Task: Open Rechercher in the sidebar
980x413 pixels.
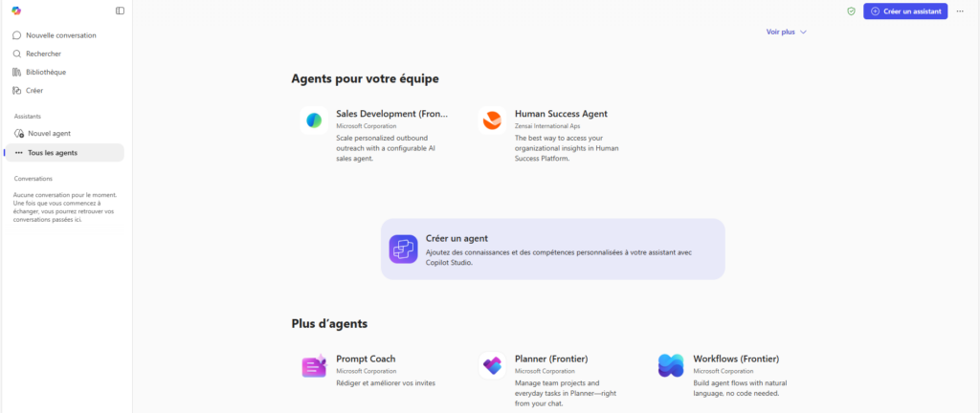Action: (x=43, y=54)
